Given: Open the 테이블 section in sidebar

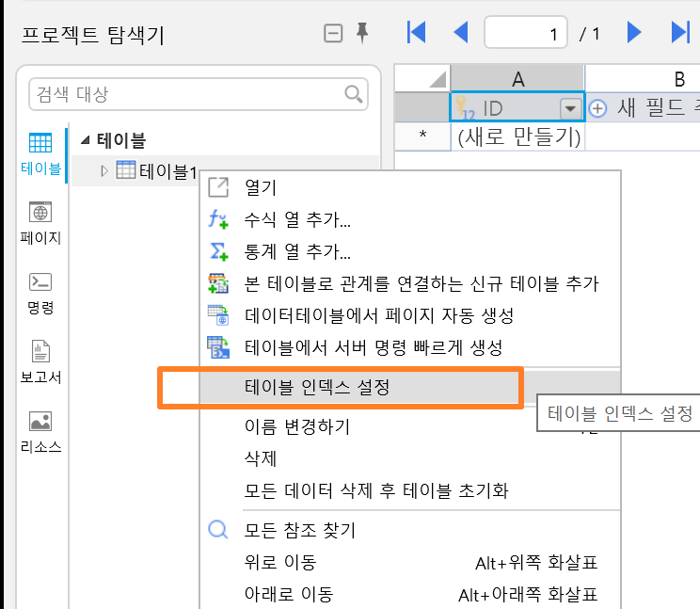Looking at the screenshot, I should (40, 154).
